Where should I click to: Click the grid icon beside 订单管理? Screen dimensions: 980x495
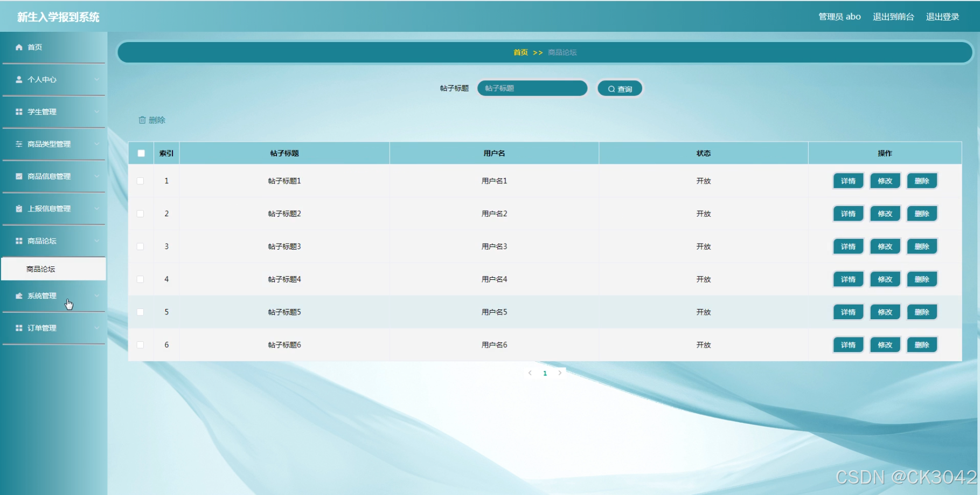[19, 328]
